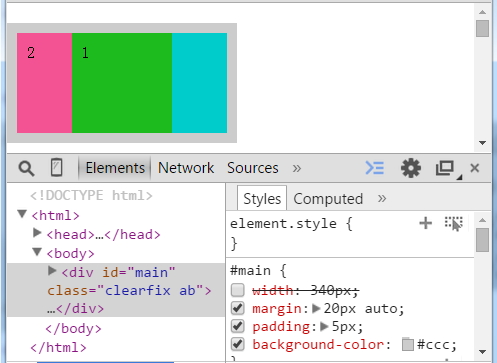Close DevTools with the X icon

(x=475, y=168)
